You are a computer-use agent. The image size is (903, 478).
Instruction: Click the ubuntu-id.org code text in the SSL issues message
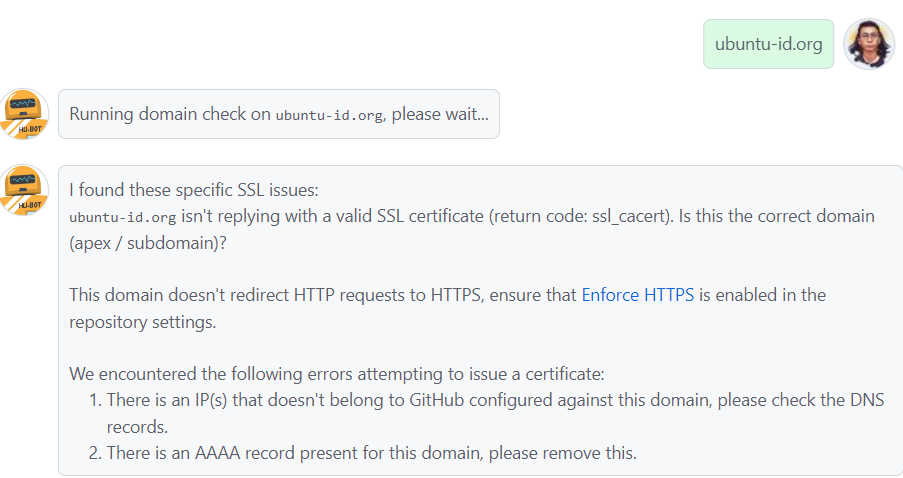pos(110,217)
